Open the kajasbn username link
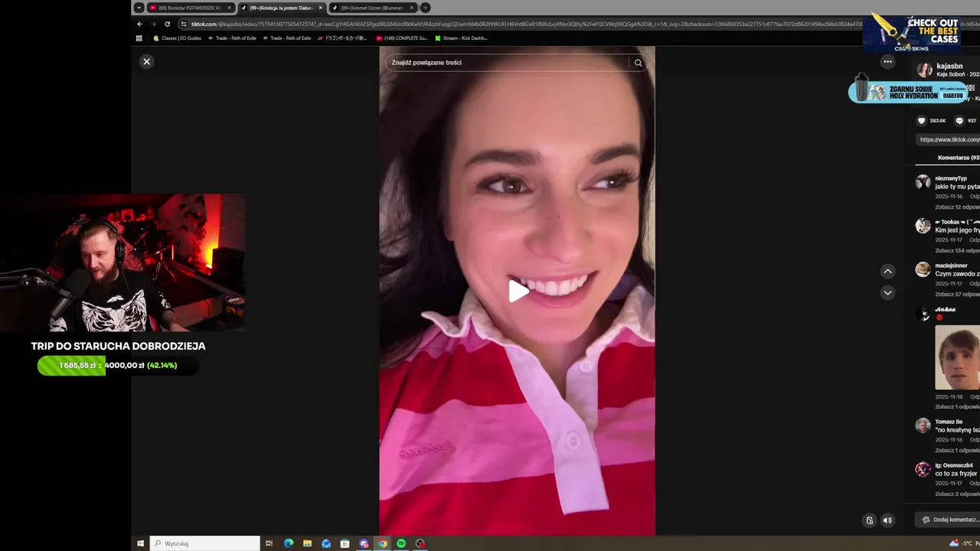The image size is (980, 551). 949,66
